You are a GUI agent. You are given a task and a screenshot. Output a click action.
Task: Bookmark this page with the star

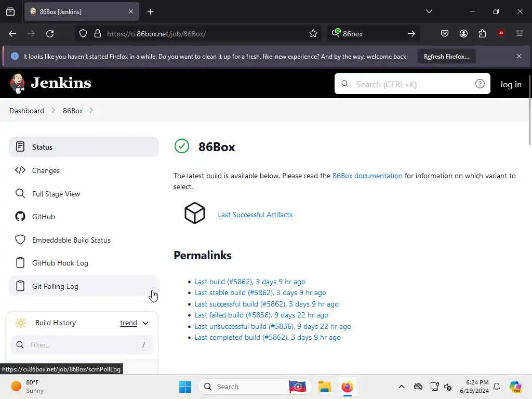[313, 33]
